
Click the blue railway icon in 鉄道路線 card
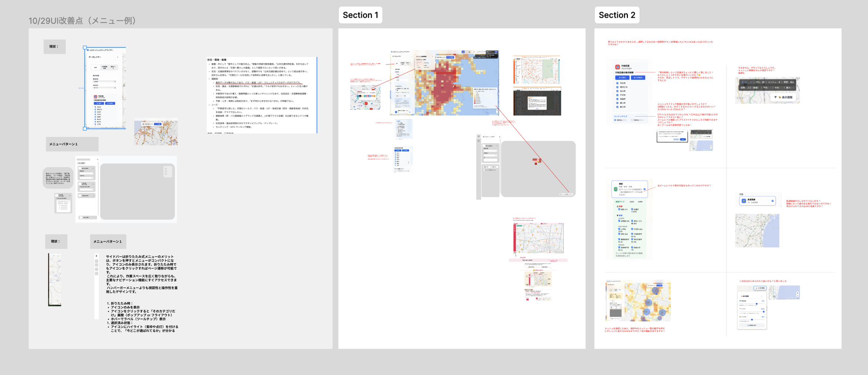[x=744, y=201]
